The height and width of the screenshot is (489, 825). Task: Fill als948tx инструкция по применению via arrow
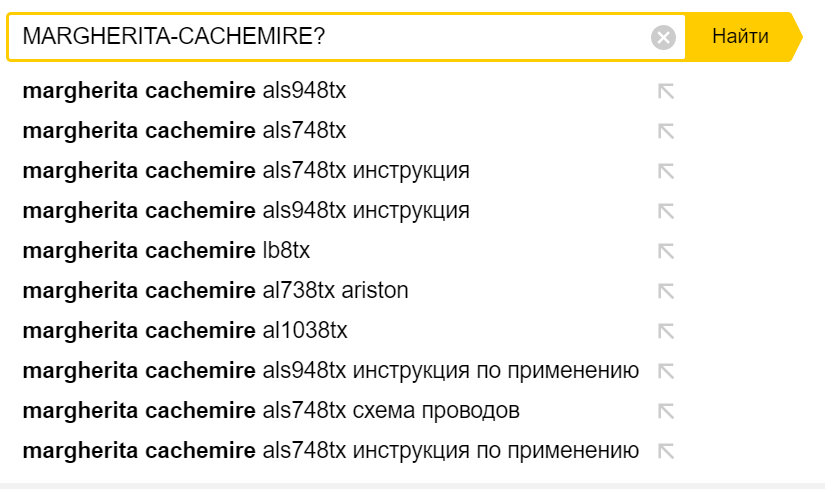[666, 371]
